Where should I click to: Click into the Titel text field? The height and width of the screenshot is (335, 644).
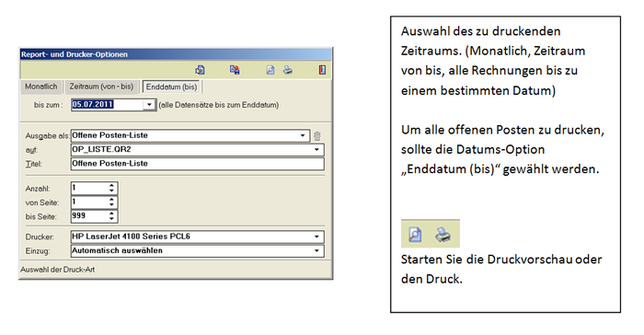tap(198, 164)
